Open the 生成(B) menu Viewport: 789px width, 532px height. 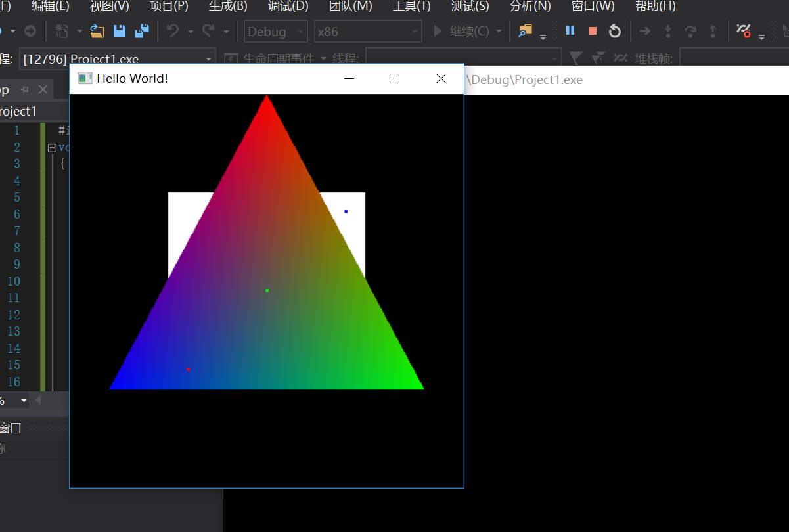228,7
